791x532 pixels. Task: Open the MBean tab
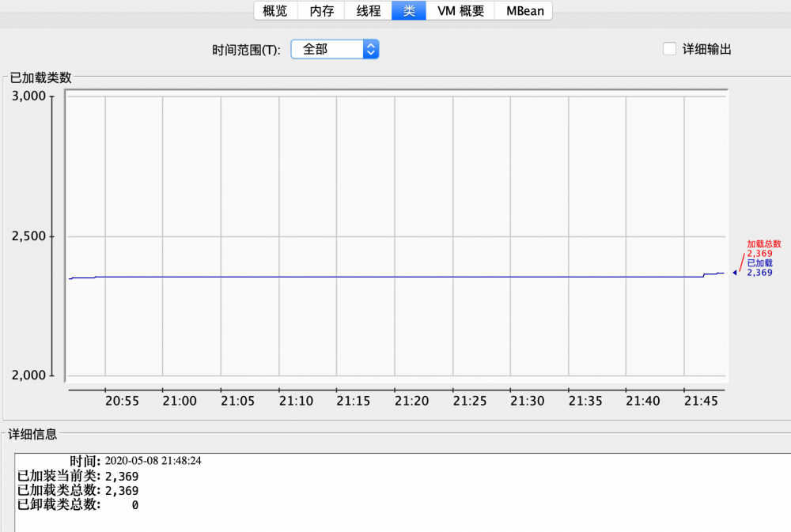[x=521, y=10]
